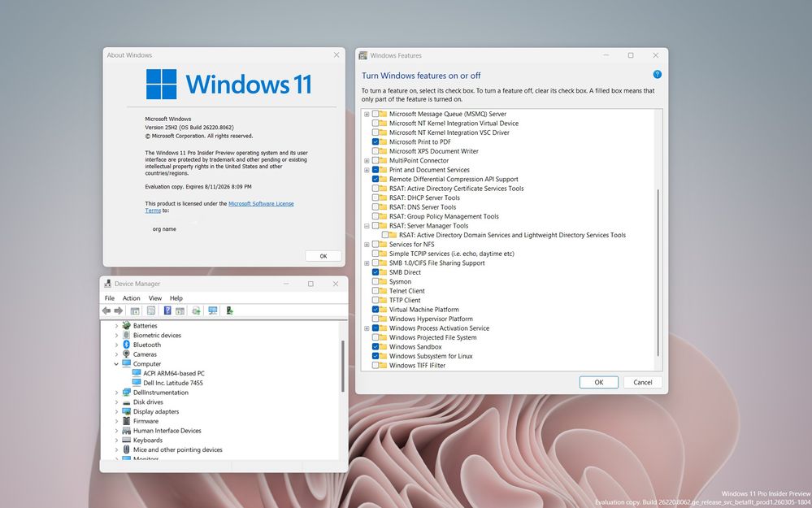
Task: Open the Help menu in Device Manager
Action: click(x=176, y=298)
